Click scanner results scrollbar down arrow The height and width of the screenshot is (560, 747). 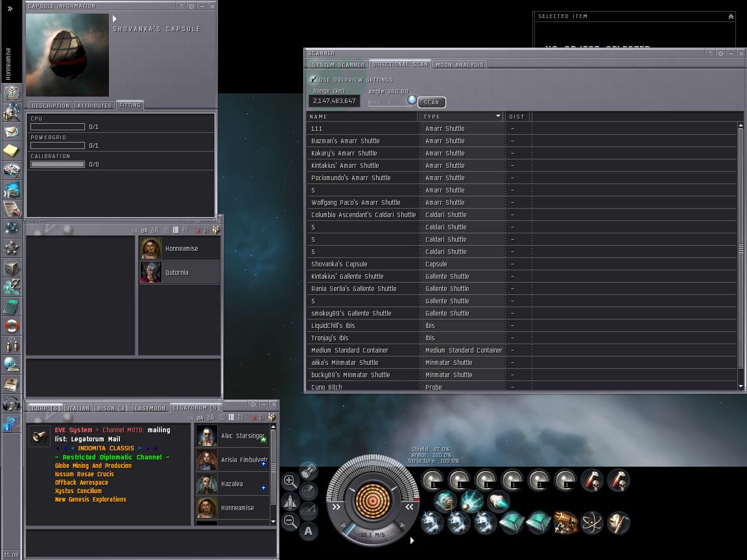pos(741,386)
